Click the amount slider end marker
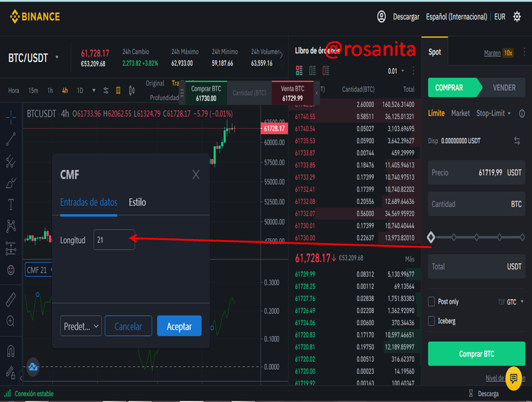 coord(522,237)
